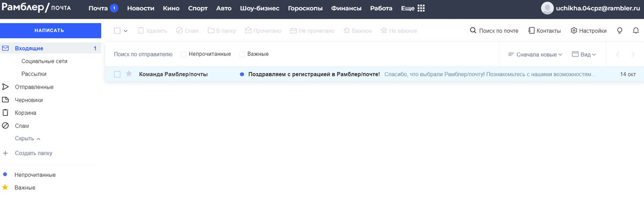The image size is (644, 203).
Task: Click the Настройки gear icon
Action: pyautogui.click(x=574, y=31)
